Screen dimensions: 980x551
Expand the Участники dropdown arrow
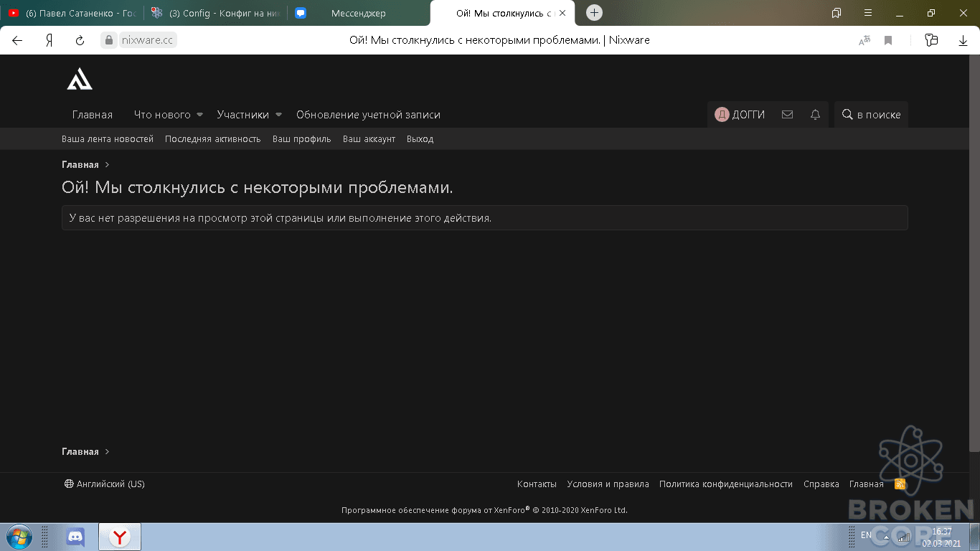click(278, 115)
